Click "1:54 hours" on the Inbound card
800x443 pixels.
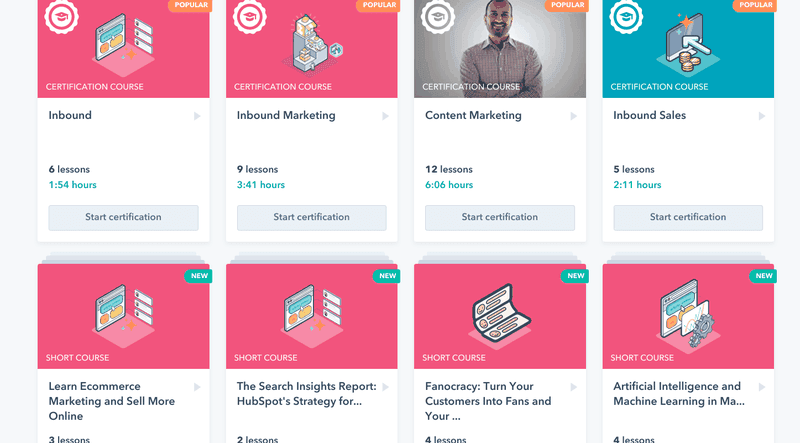click(72, 185)
